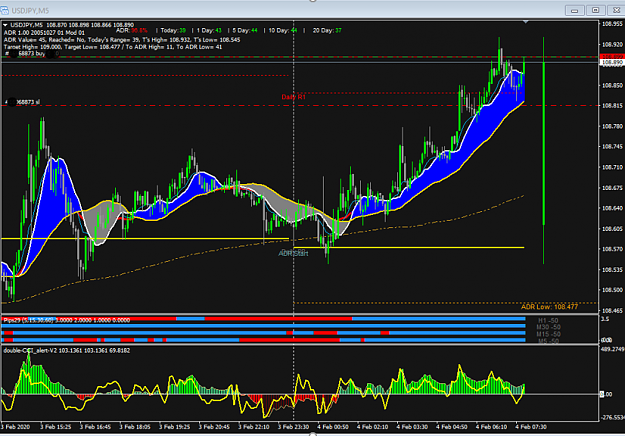Click the 'M15 -50' timeframe label
Image resolution: width=625 pixels, height=436 pixels.
click(x=548, y=334)
